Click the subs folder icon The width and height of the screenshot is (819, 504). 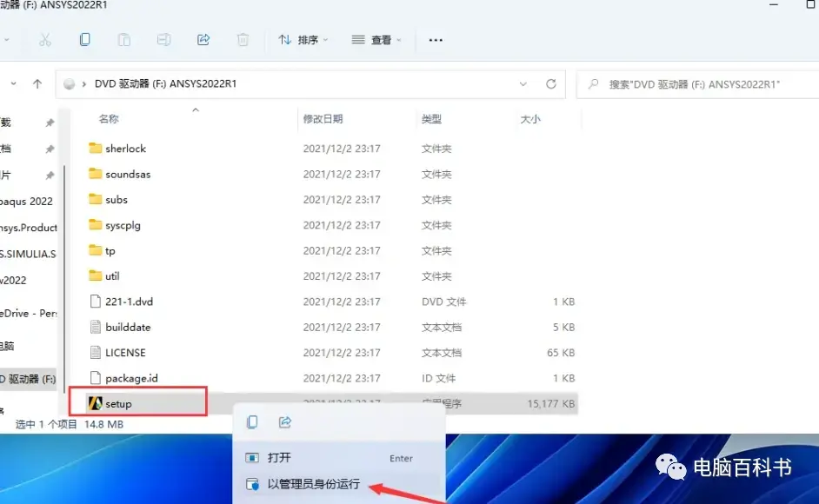[95, 199]
